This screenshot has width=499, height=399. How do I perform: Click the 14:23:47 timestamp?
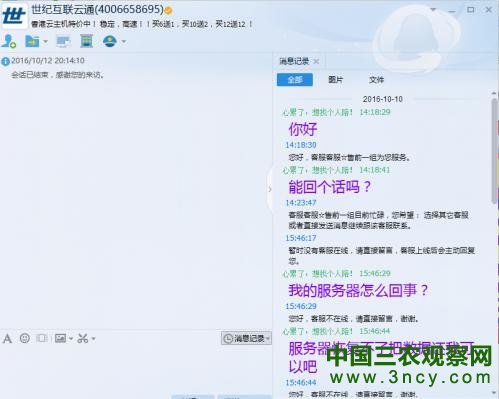point(301,203)
